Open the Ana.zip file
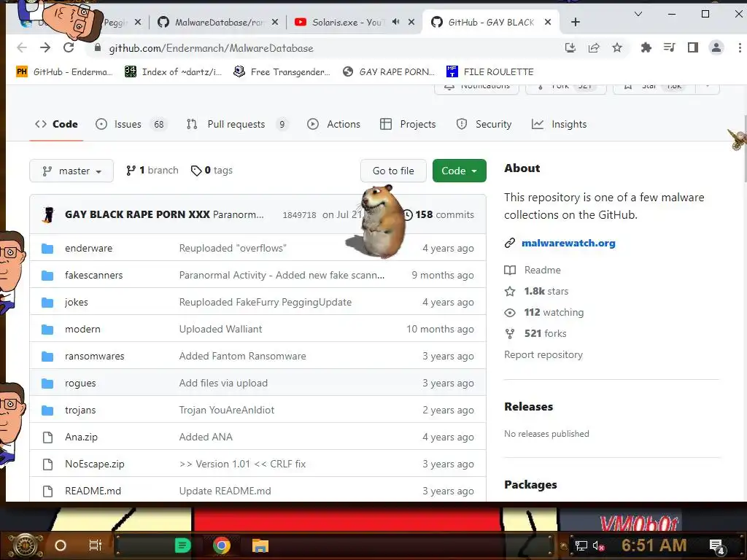This screenshot has width=747, height=560. pos(81,437)
